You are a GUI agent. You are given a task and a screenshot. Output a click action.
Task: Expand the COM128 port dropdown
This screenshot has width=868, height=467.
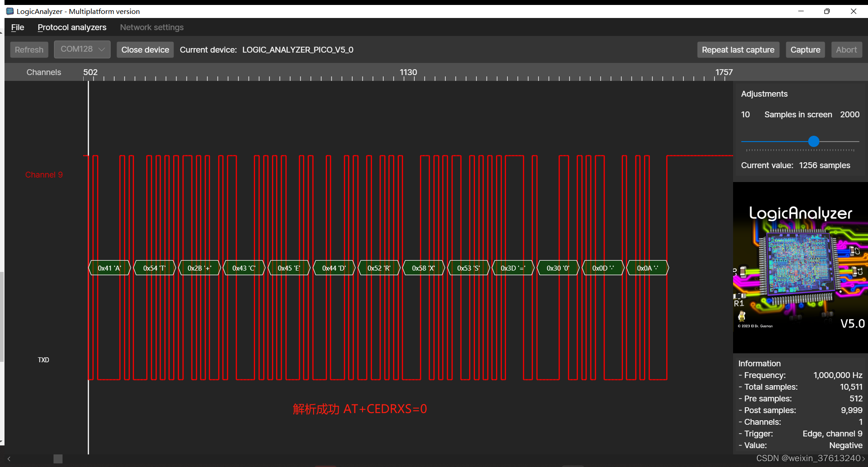click(x=82, y=49)
